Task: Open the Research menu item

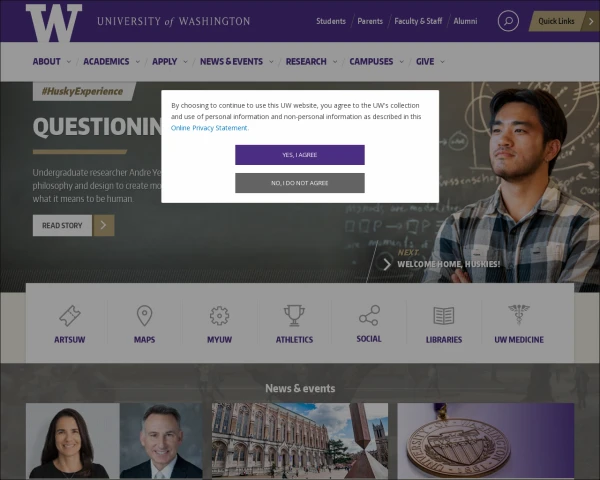Action: pyautogui.click(x=306, y=62)
